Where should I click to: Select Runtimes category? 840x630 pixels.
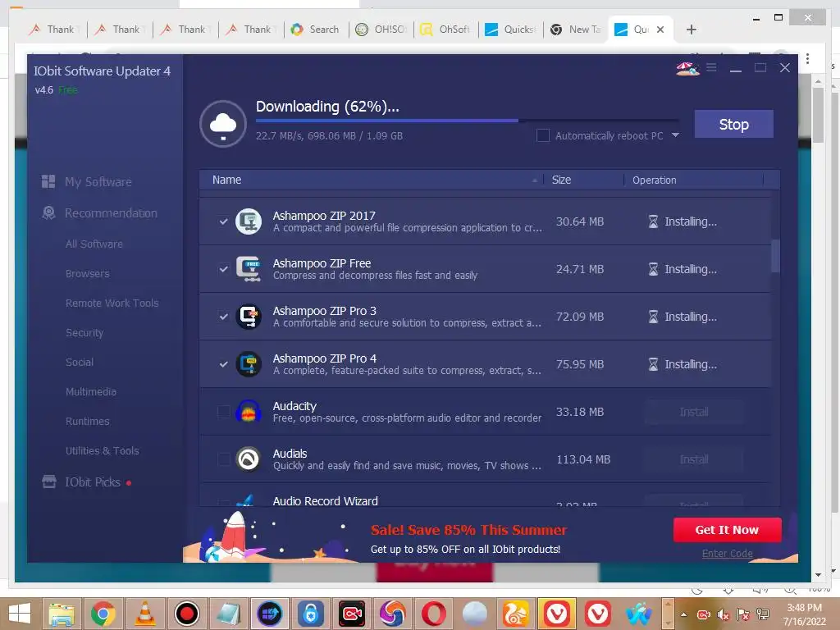click(87, 421)
